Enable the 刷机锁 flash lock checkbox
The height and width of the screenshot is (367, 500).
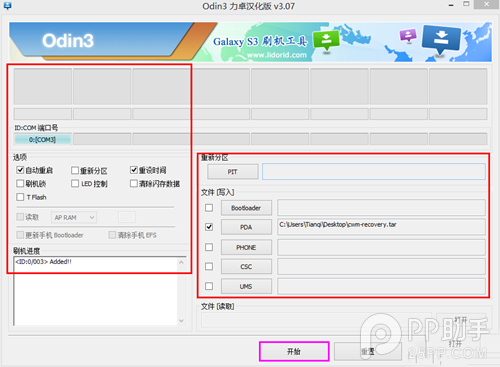click(20, 183)
